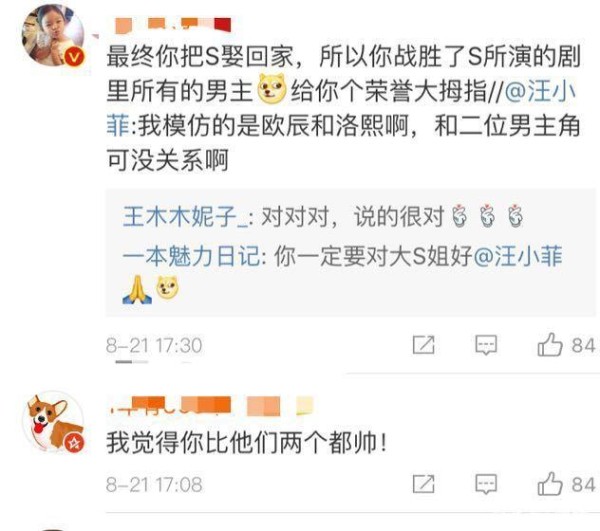Like the 8-21 17:30 comment
Image resolution: width=600 pixels, height=531 pixels.
tap(566, 345)
